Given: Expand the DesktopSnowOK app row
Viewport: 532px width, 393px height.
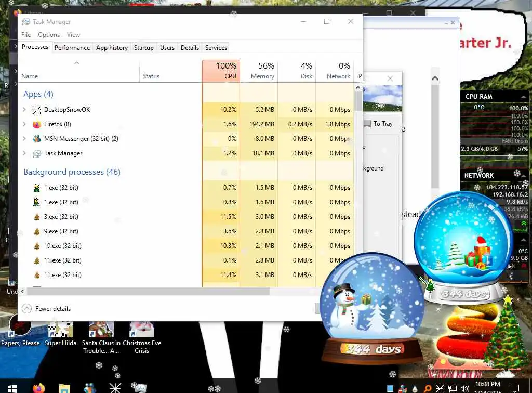Looking at the screenshot, I should [24, 110].
